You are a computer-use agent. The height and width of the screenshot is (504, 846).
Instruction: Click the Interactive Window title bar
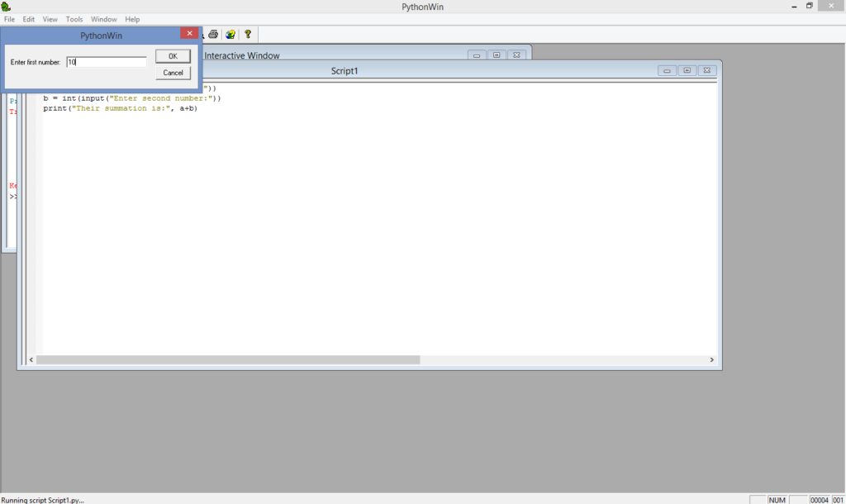coord(335,55)
